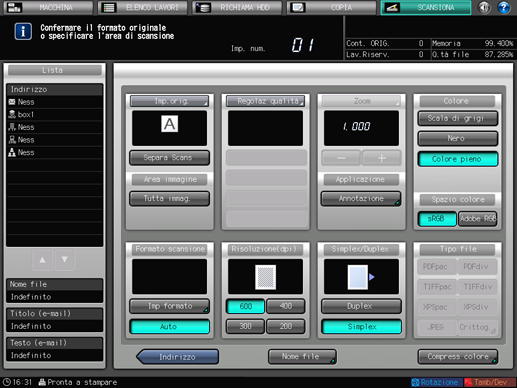Image resolution: width=517 pixels, height=388 pixels.
Task: Click the Nome file Indefinito field
Action: (x=55, y=297)
